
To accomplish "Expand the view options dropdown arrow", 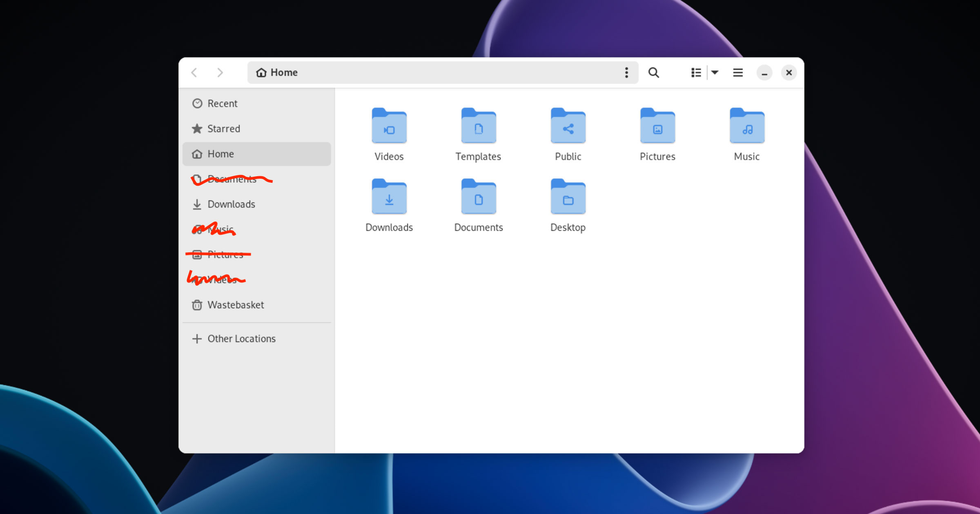I will click(715, 73).
